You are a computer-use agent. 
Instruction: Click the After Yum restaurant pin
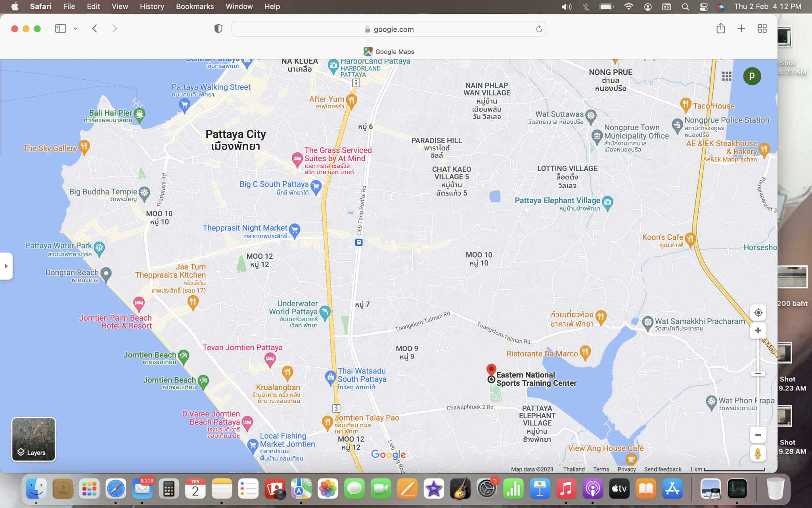[351, 101]
